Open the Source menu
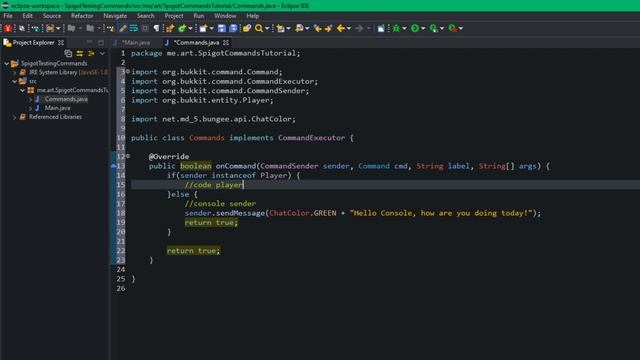Viewport: 640px width, 360px height. (x=52, y=16)
